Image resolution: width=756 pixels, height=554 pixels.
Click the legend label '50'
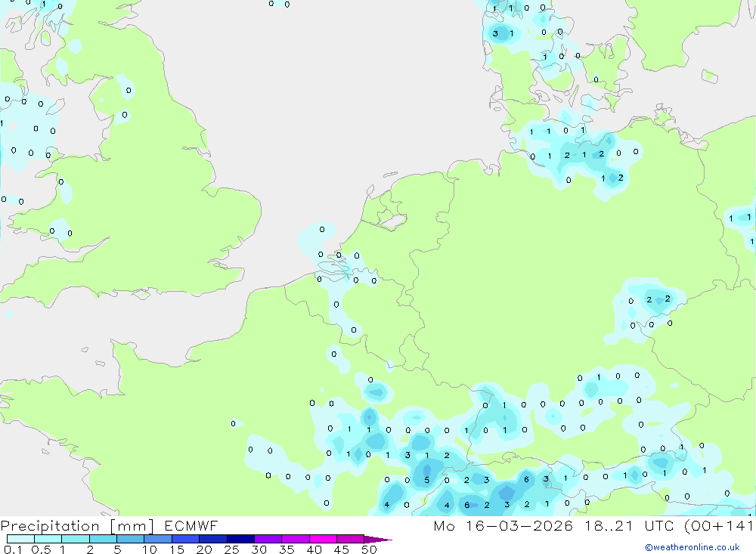point(369,549)
